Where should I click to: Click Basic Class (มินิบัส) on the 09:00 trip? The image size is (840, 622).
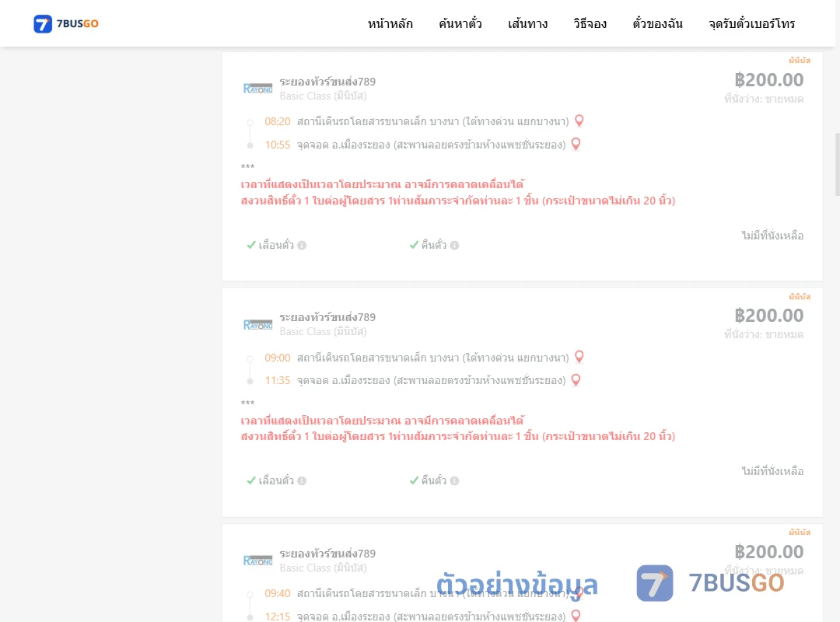323,332
